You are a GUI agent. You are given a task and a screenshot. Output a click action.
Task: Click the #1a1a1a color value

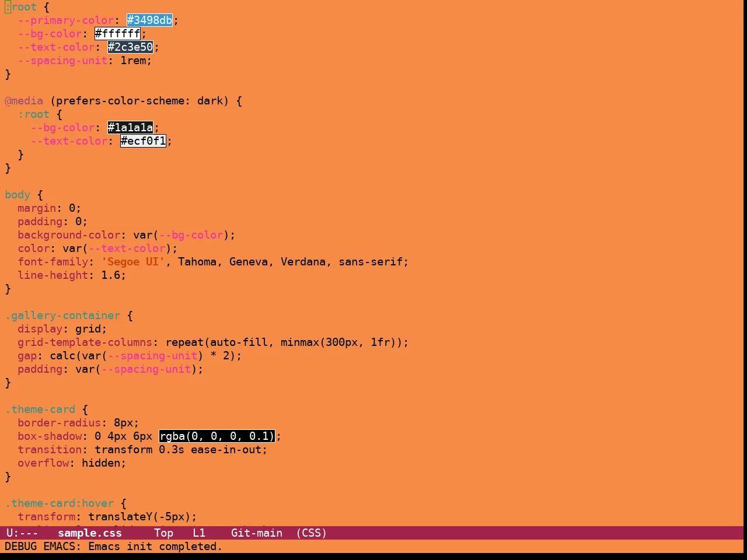130,128
